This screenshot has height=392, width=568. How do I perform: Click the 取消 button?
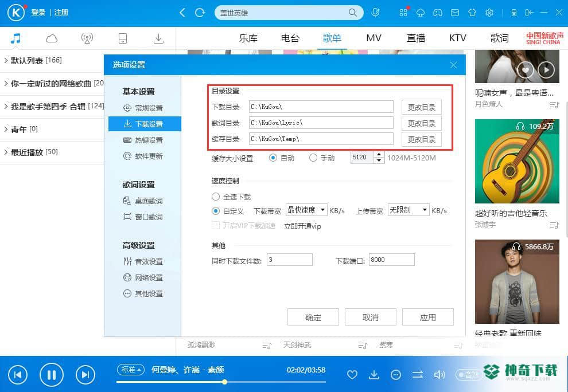(370, 317)
